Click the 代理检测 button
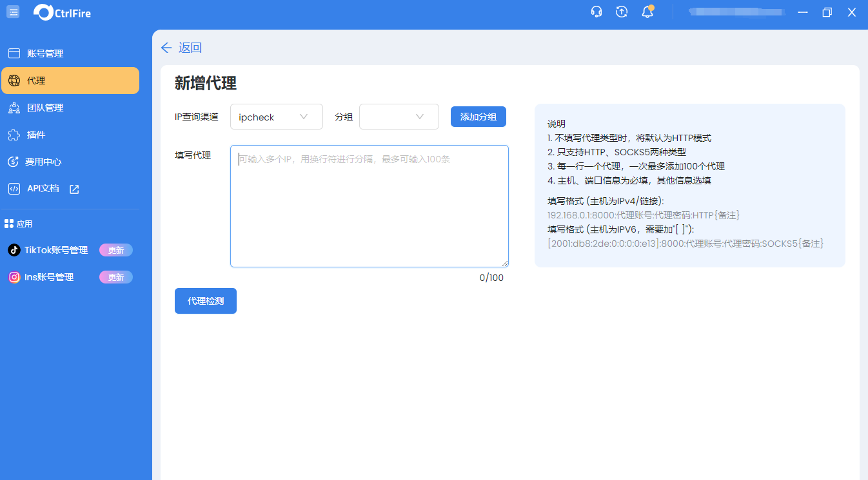The width and height of the screenshot is (868, 480). [x=206, y=301]
